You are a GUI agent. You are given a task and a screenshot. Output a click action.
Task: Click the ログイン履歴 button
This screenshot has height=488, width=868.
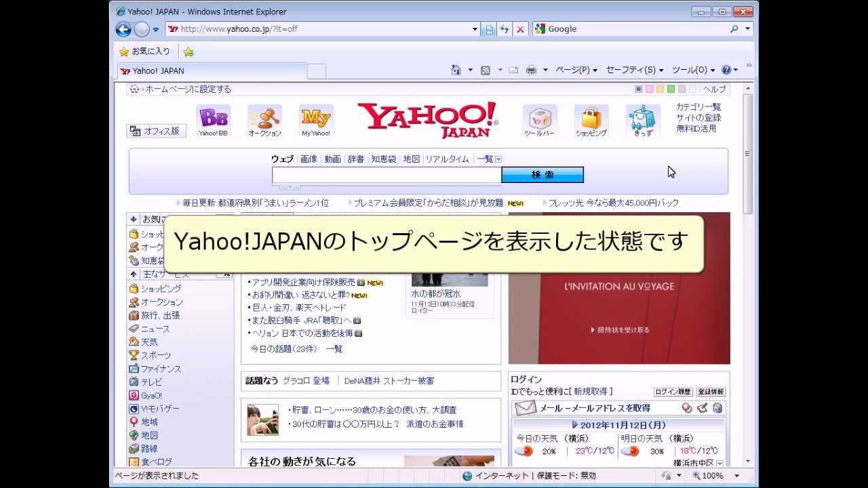[673, 392]
